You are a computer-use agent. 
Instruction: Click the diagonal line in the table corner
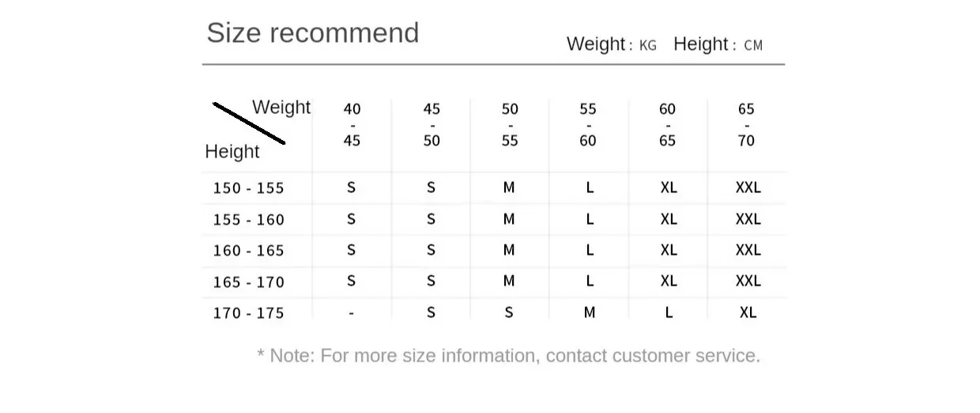tap(249, 123)
